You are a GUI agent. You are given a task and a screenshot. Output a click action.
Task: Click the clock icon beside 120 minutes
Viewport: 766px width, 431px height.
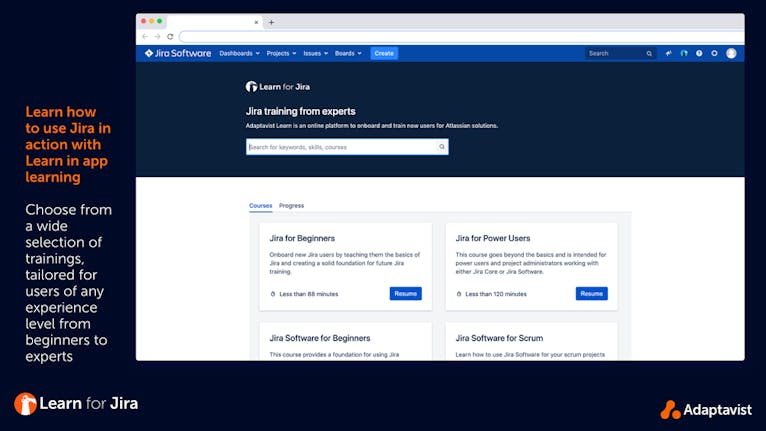(x=459, y=294)
